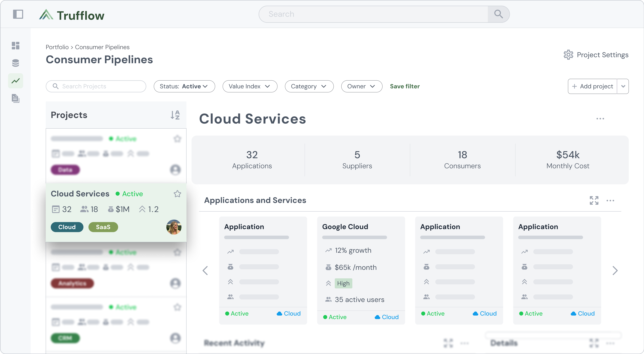Click owner avatar on Analytics project
The height and width of the screenshot is (354, 644).
tap(175, 284)
